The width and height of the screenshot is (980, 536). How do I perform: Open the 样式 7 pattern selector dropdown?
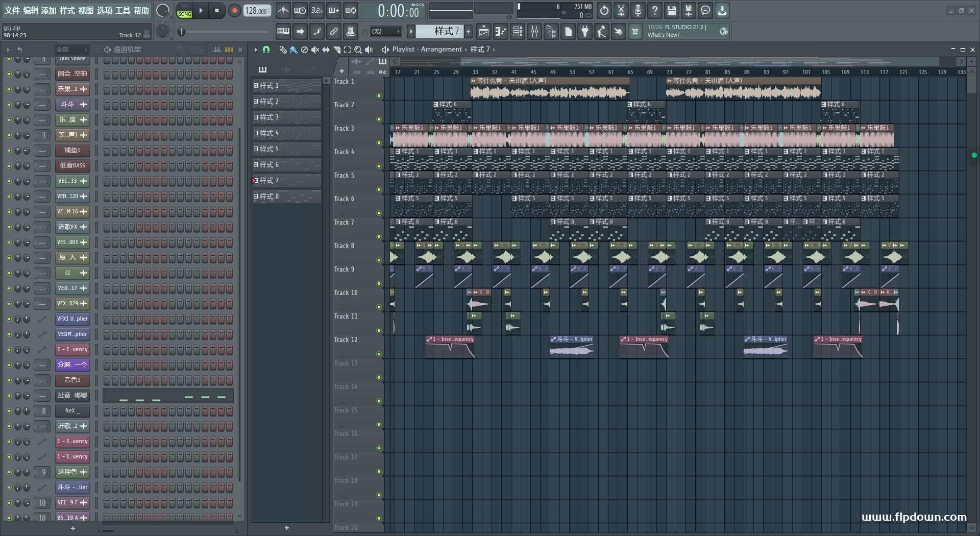coord(439,32)
